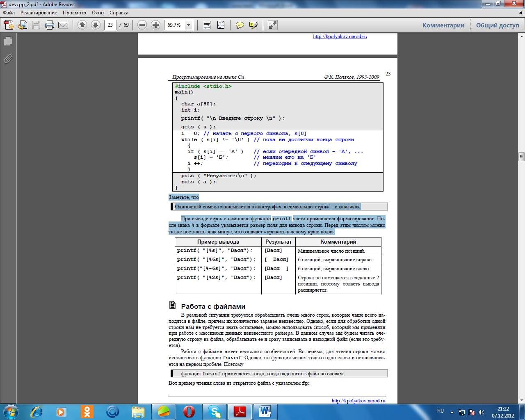525x420 pixels.
Task: Select the highlight text tool
Action: (253, 25)
